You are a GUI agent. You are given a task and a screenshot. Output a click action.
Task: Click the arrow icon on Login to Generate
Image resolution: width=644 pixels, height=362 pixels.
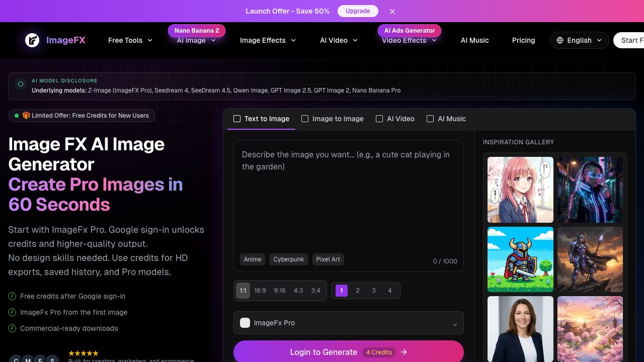coord(404,352)
